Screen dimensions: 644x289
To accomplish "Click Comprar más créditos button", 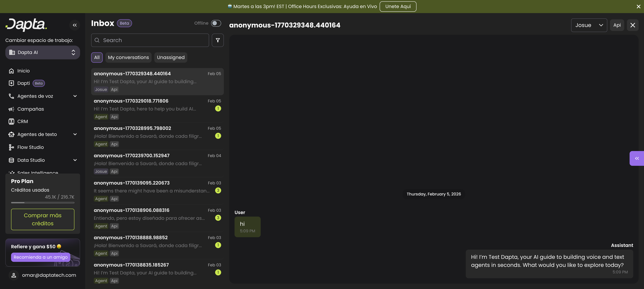I will 43,219.
